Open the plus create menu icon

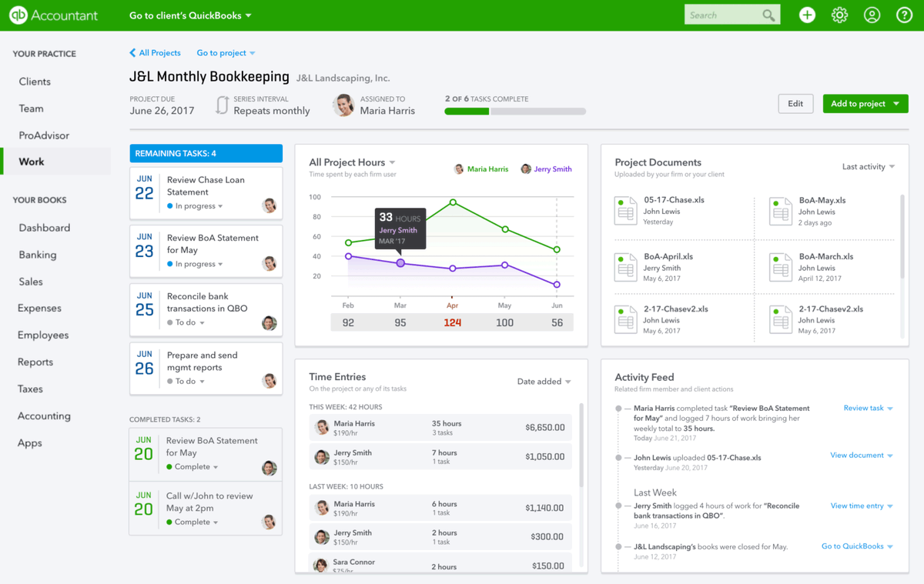point(807,15)
